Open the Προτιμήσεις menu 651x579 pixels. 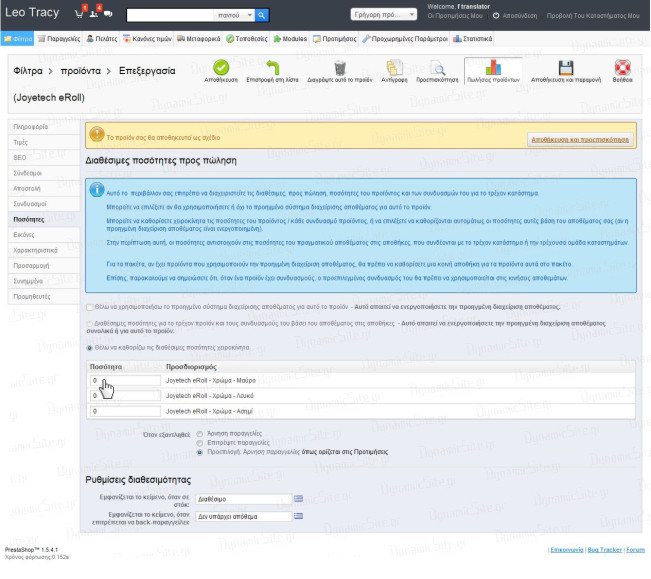point(335,39)
